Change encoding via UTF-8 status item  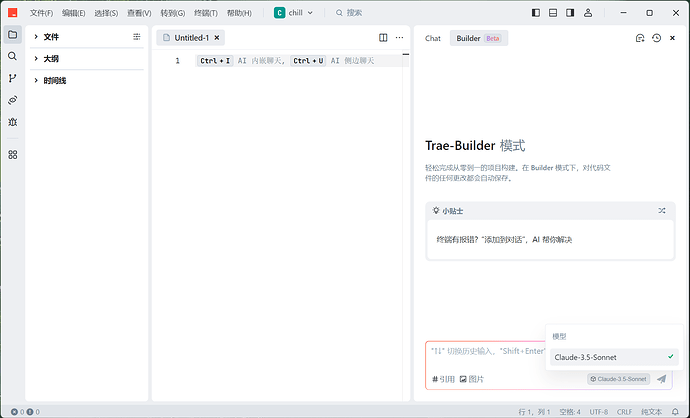pyautogui.click(x=599, y=412)
